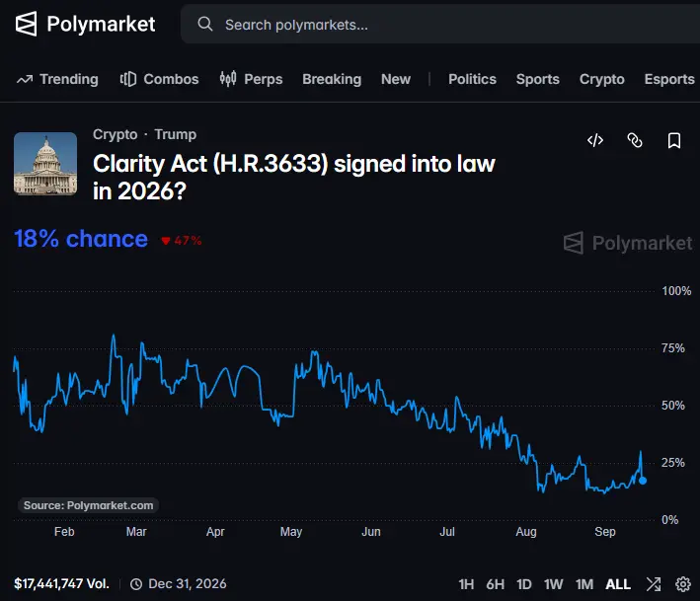Go to the New section
The image size is (700, 601).
396,79
